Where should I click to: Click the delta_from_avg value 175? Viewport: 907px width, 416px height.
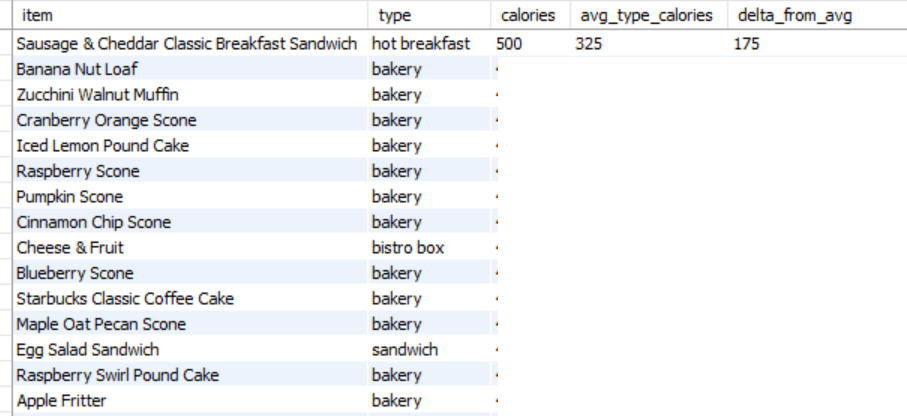tap(746, 44)
